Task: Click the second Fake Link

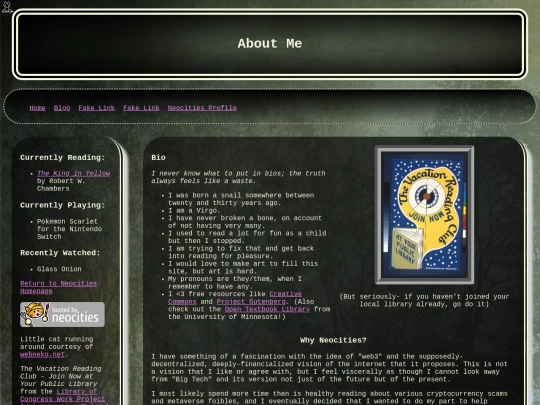Action: [x=141, y=108]
